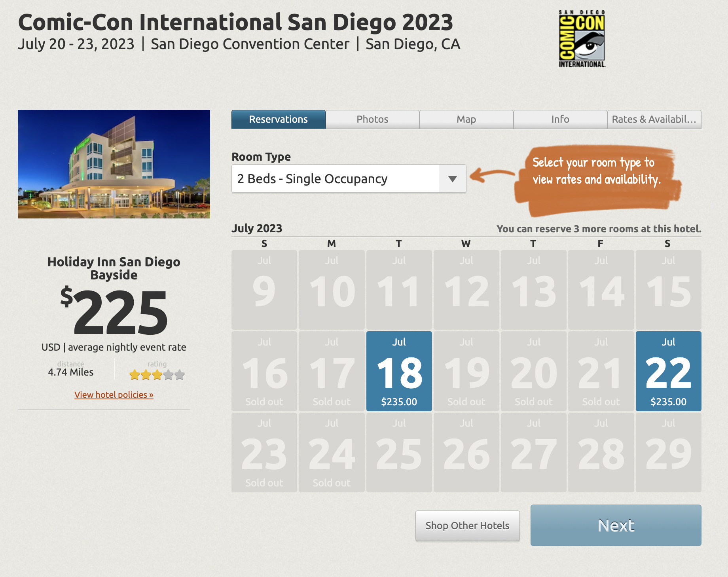Open the Room Type dropdown
This screenshot has height=577, width=728.
pyautogui.click(x=349, y=179)
